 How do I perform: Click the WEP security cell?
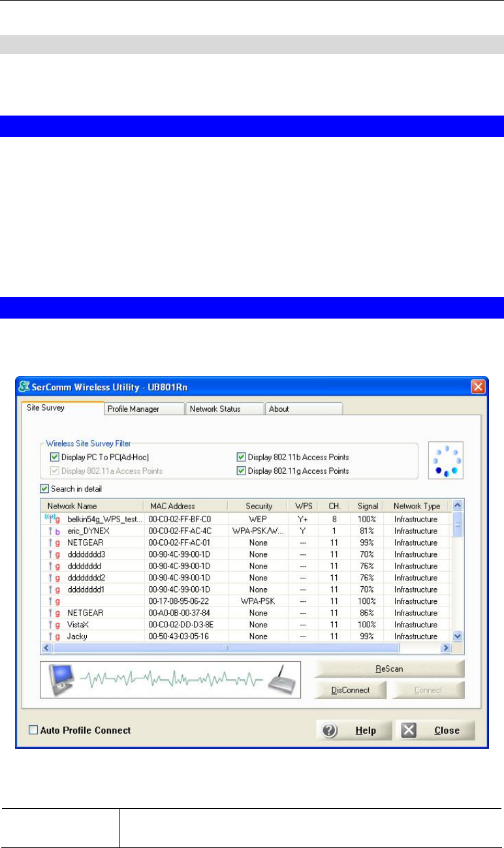(x=259, y=519)
